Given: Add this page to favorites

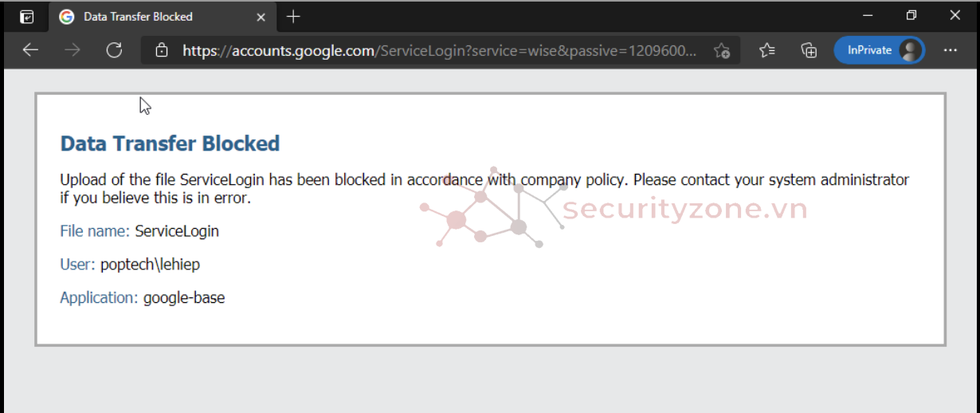Looking at the screenshot, I should [x=722, y=51].
